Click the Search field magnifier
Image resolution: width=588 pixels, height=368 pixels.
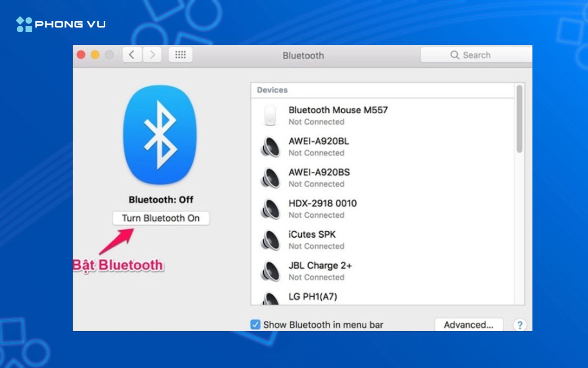pyautogui.click(x=454, y=54)
